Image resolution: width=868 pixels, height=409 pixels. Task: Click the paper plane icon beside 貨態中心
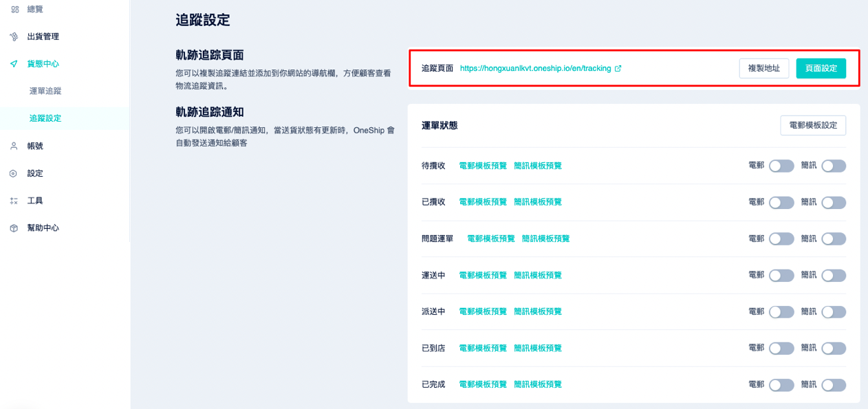pos(14,63)
